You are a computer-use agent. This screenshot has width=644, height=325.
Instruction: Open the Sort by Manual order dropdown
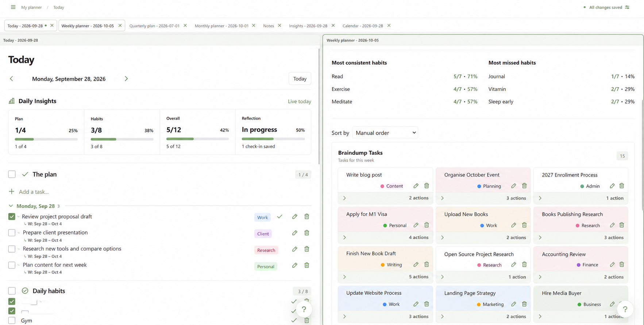pyautogui.click(x=385, y=133)
